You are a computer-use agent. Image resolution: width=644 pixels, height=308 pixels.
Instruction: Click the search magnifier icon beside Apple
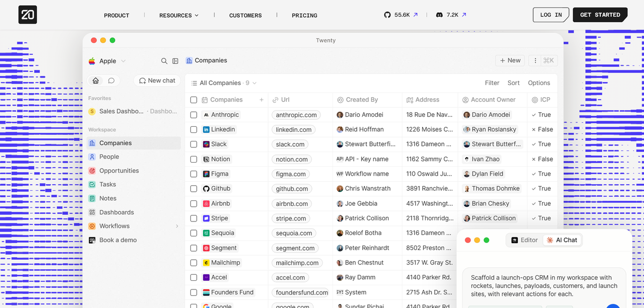pos(164,61)
